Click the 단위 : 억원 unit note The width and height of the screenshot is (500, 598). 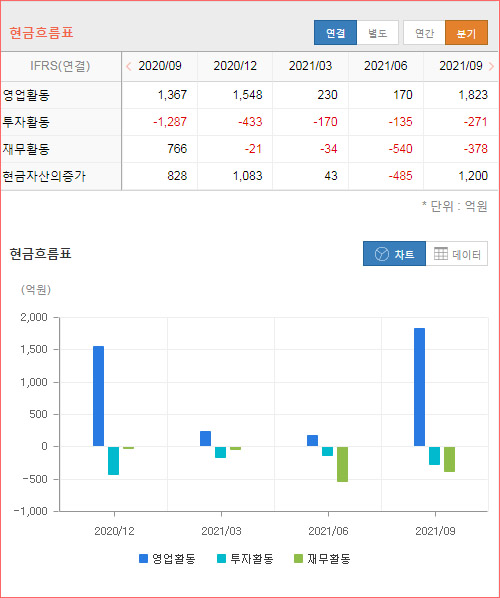pyautogui.click(x=455, y=206)
